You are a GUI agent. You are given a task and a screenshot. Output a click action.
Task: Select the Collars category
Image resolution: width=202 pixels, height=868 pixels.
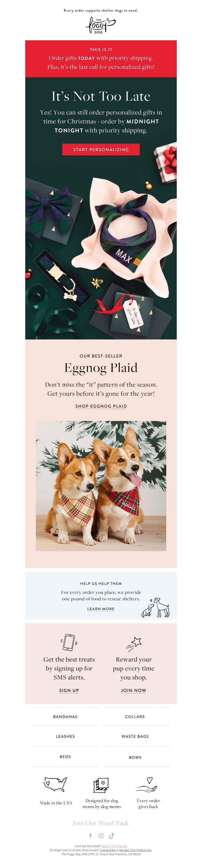coord(135,716)
